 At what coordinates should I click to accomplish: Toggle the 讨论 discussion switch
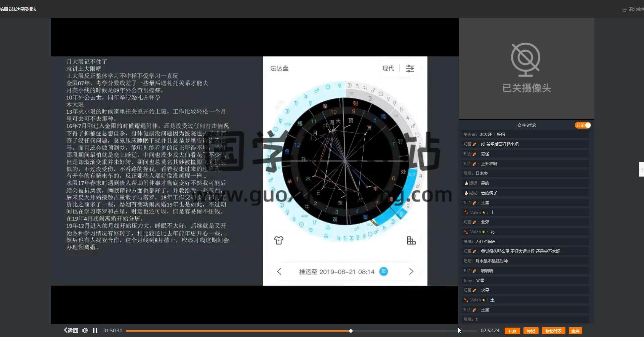point(583,125)
